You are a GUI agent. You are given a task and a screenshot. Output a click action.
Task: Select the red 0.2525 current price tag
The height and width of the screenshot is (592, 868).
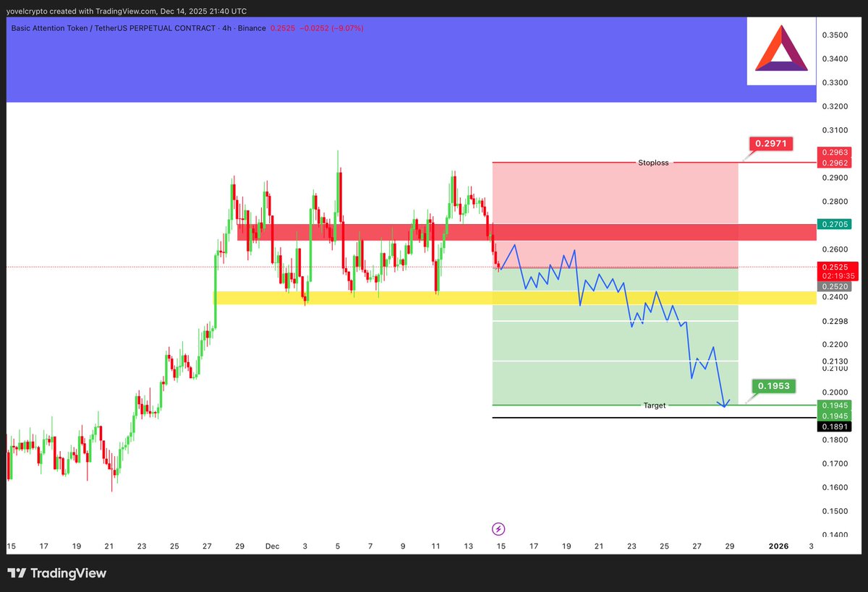click(838, 267)
